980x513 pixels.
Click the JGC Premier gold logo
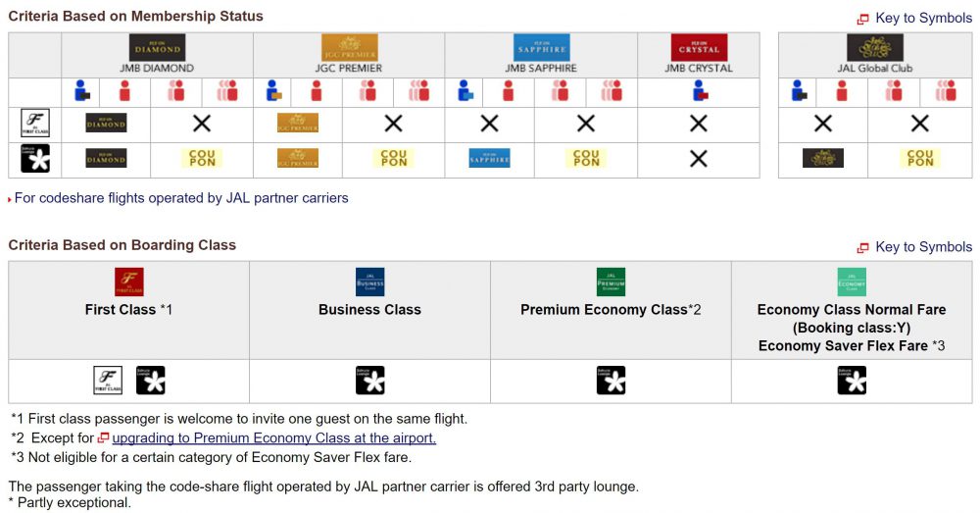pos(349,48)
